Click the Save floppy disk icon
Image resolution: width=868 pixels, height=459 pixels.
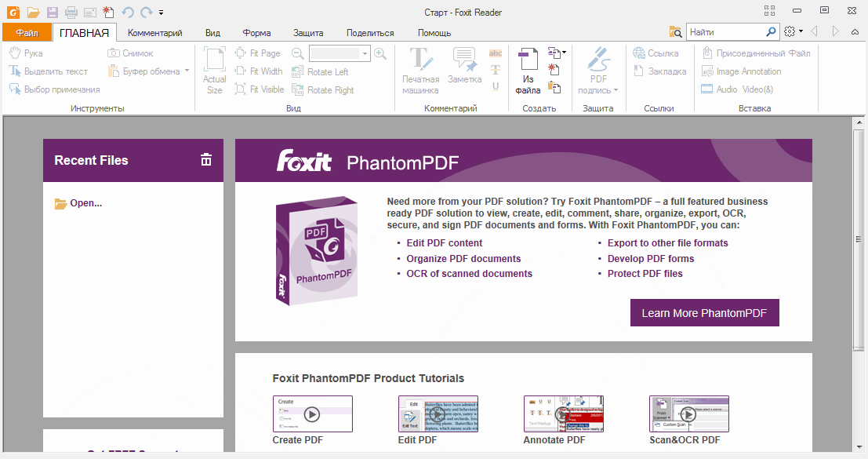click(52, 12)
